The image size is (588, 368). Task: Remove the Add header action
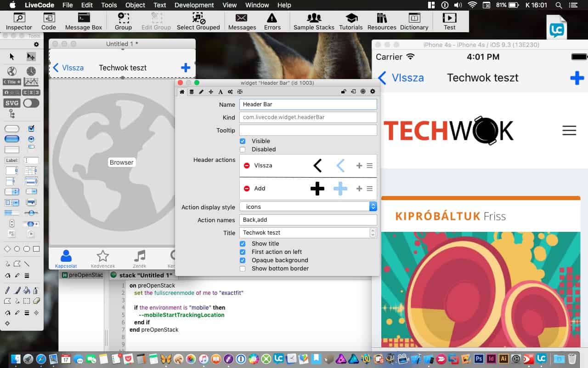tap(247, 189)
